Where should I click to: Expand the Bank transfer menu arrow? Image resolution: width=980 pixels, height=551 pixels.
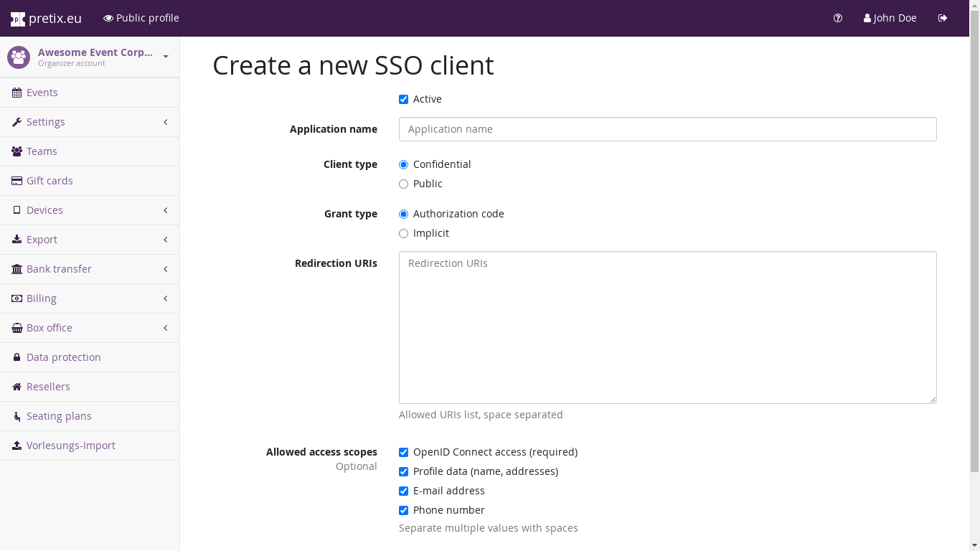pyautogui.click(x=166, y=269)
